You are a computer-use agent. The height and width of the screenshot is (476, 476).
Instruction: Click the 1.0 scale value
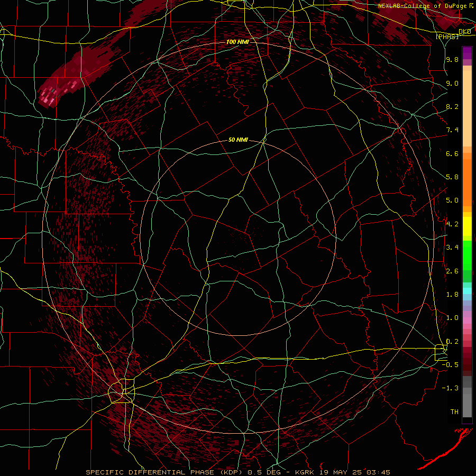click(452, 318)
